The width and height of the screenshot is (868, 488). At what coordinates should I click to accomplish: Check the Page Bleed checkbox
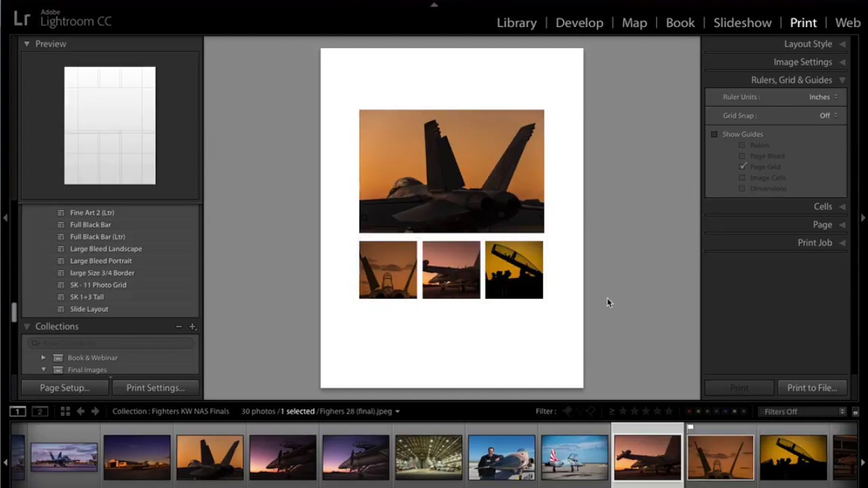[x=742, y=156]
